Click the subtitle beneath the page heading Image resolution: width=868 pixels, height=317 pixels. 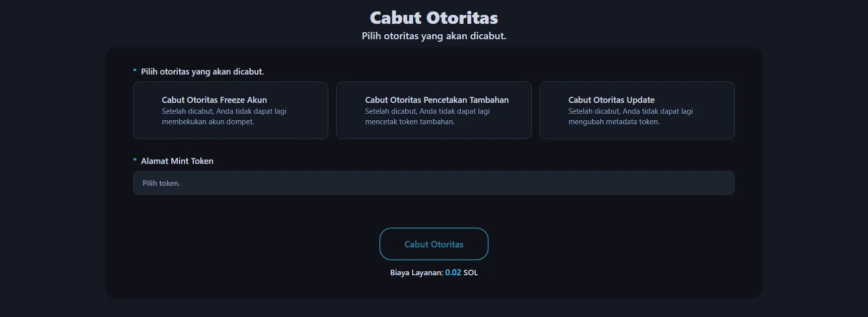[434, 36]
